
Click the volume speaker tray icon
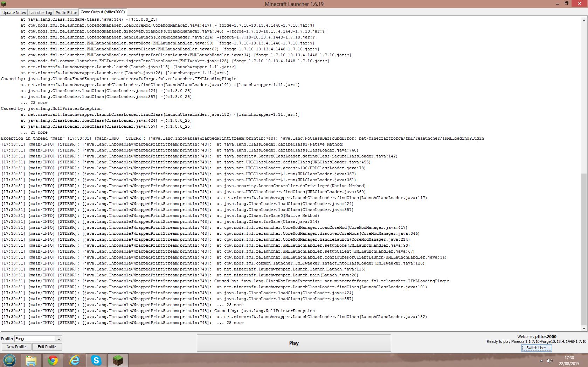point(550,361)
